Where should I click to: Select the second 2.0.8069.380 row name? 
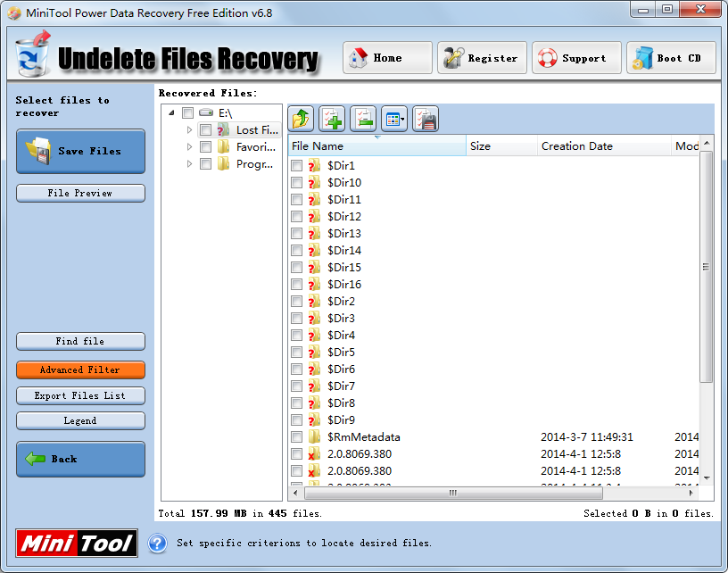click(360, 471)
